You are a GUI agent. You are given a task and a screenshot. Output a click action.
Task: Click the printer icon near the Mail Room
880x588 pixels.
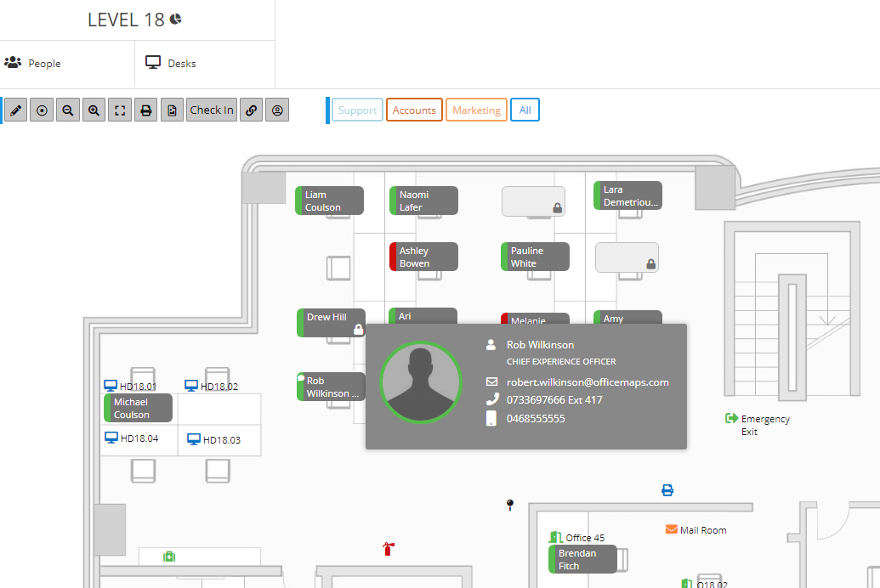pyautogui.click(x=667, y=489)
